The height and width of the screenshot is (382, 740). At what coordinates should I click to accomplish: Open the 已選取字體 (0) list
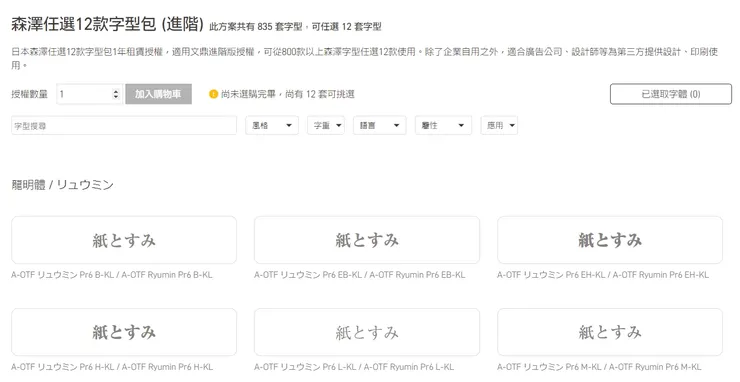[671, 94]
